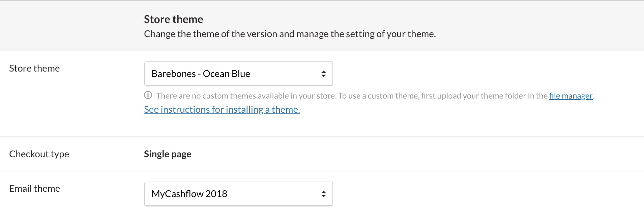Open the Store theme dropdown

pos(238,74)
